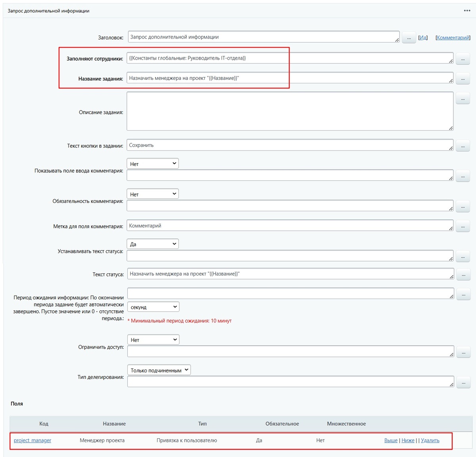
Task: Click the text field under Показывать поле ввода комментария
Action: click(x=290, y=175)
